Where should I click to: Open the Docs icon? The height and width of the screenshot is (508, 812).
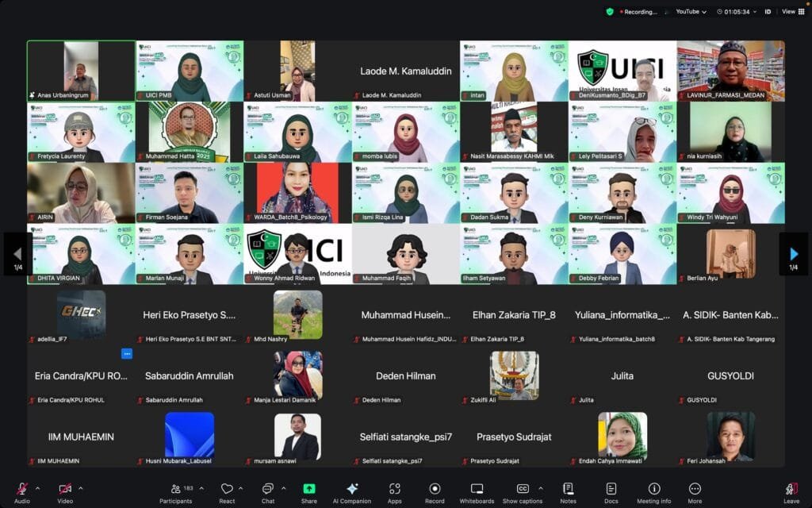pyautogui.click(x=611, y=492)
